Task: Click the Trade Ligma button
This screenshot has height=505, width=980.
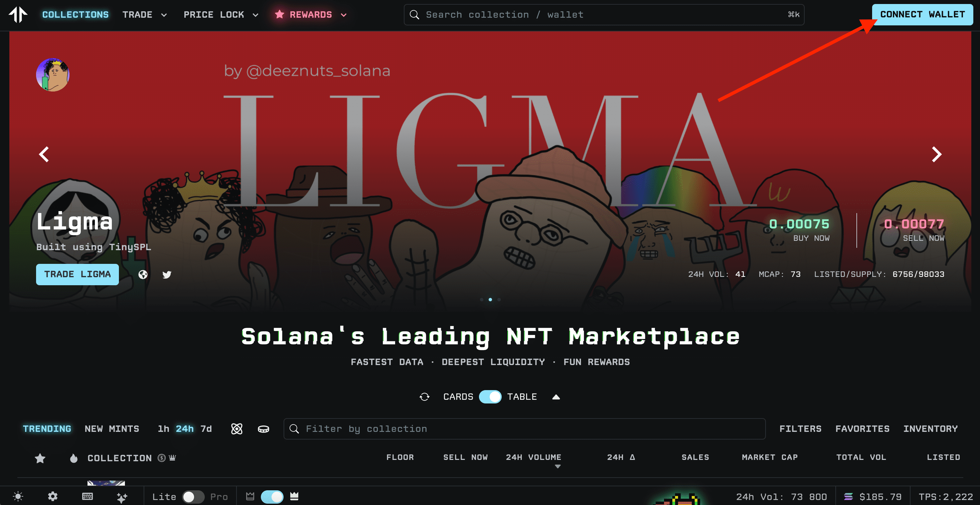Action: pos(77,275)
